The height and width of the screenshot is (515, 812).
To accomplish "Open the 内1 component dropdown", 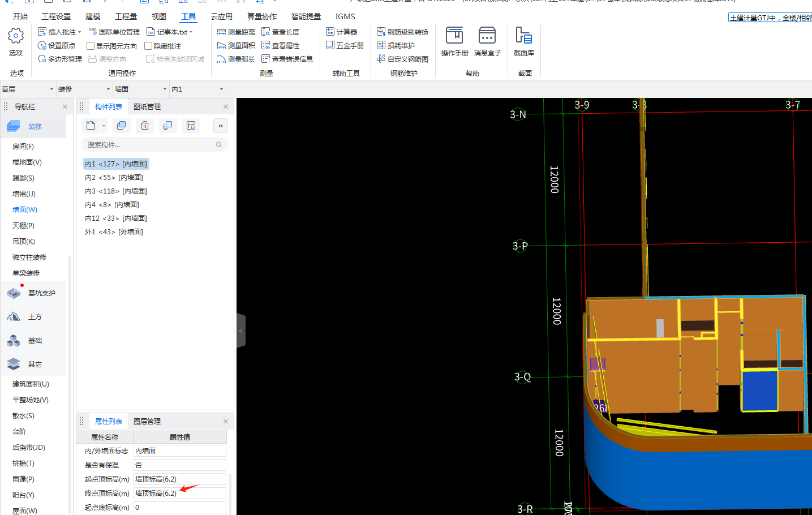I will (x=197, y=89).
